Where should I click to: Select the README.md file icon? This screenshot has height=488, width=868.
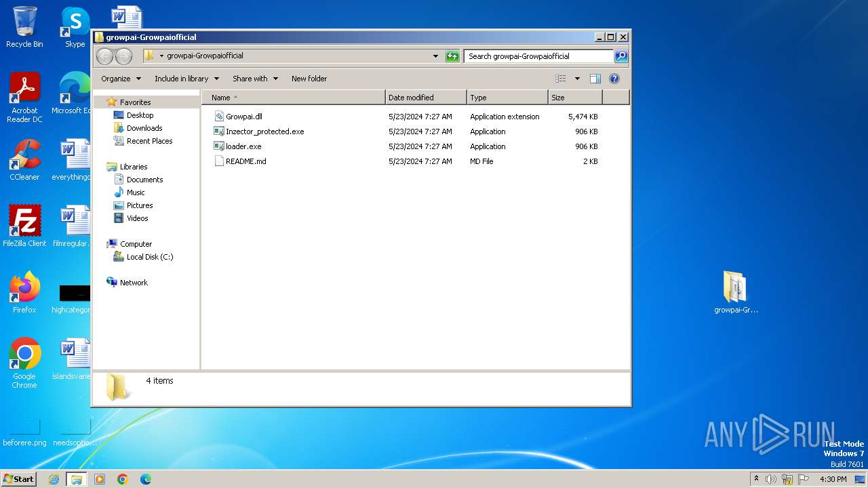click(x=219, y=161)
